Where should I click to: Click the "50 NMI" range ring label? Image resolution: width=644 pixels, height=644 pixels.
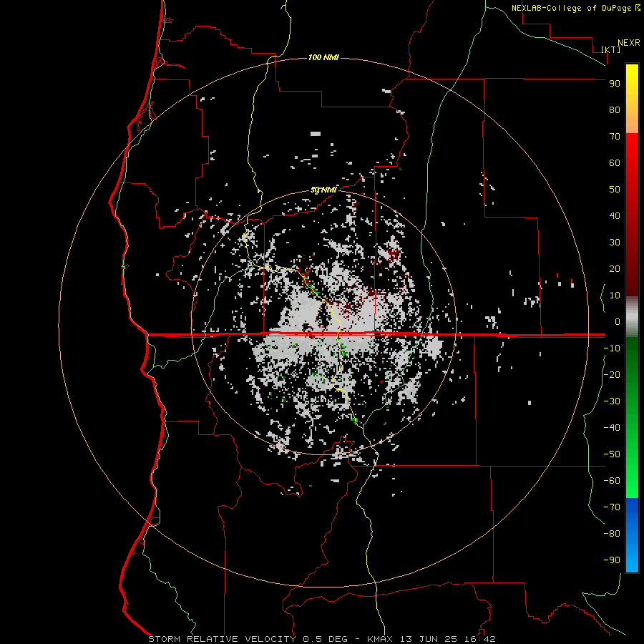pos(323,190)
